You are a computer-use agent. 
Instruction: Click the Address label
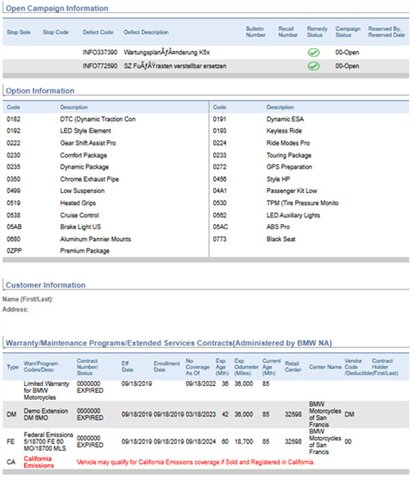coord(15,309)
